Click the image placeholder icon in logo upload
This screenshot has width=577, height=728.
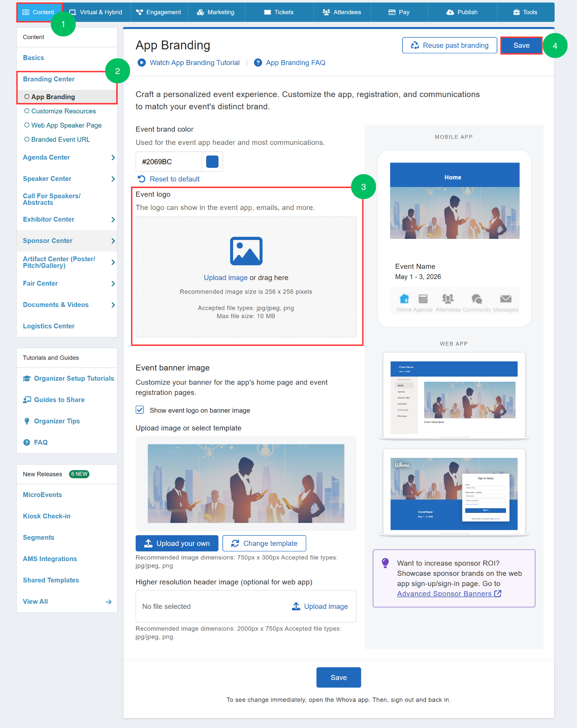(x=246, y=251)
